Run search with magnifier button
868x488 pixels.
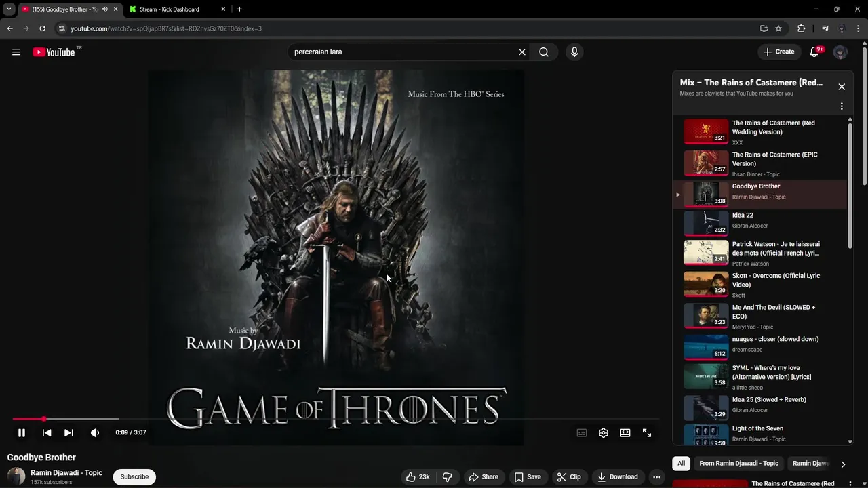click(544, 52)
